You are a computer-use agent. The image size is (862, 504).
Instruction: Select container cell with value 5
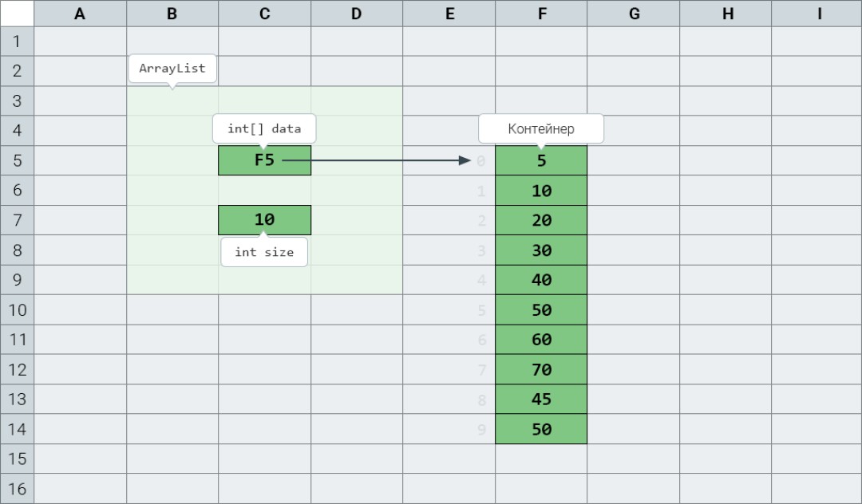point(541,160)
